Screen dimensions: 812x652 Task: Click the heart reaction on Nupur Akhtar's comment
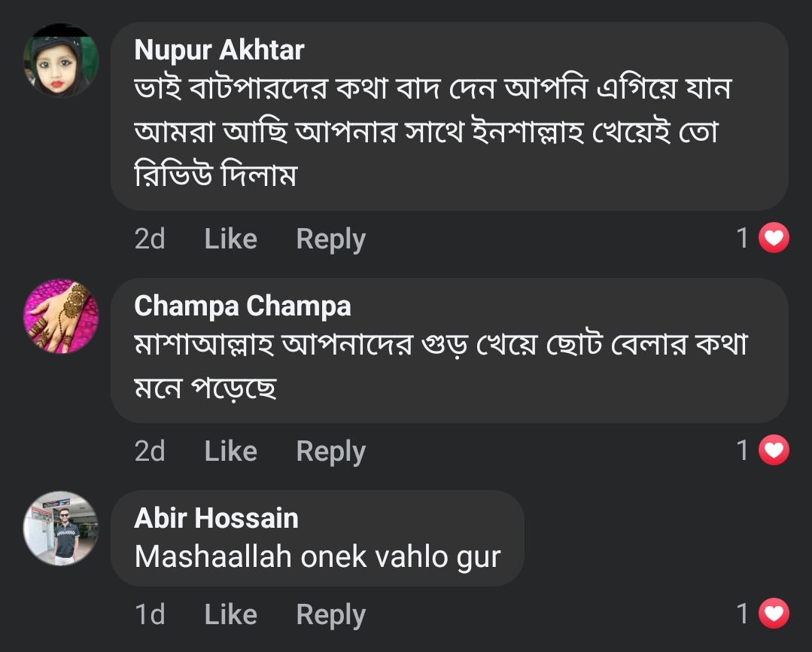tap(774, 238)
